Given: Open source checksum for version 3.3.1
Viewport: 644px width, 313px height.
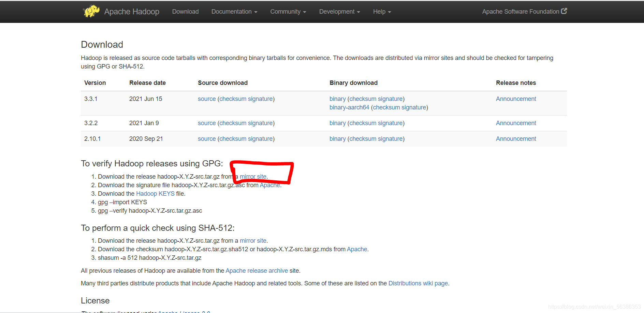Looking at the screenshot, I should [233, 99].
